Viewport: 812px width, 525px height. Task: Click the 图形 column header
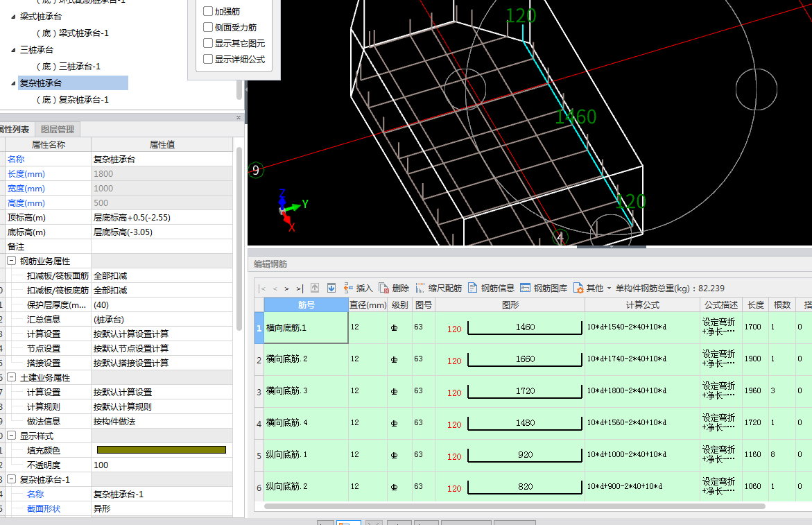click(510, 305)
